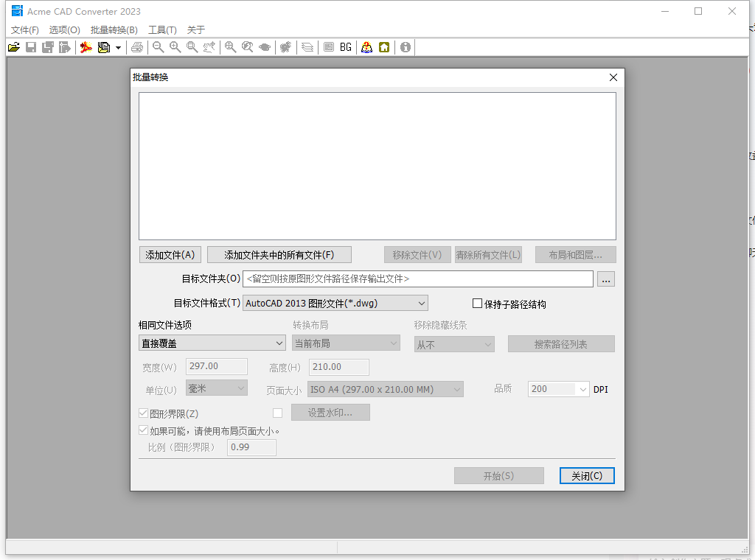Open the 转换布局 当前布局 dropdown
Viewport: 755px width, 560px height.
(346, 343)
